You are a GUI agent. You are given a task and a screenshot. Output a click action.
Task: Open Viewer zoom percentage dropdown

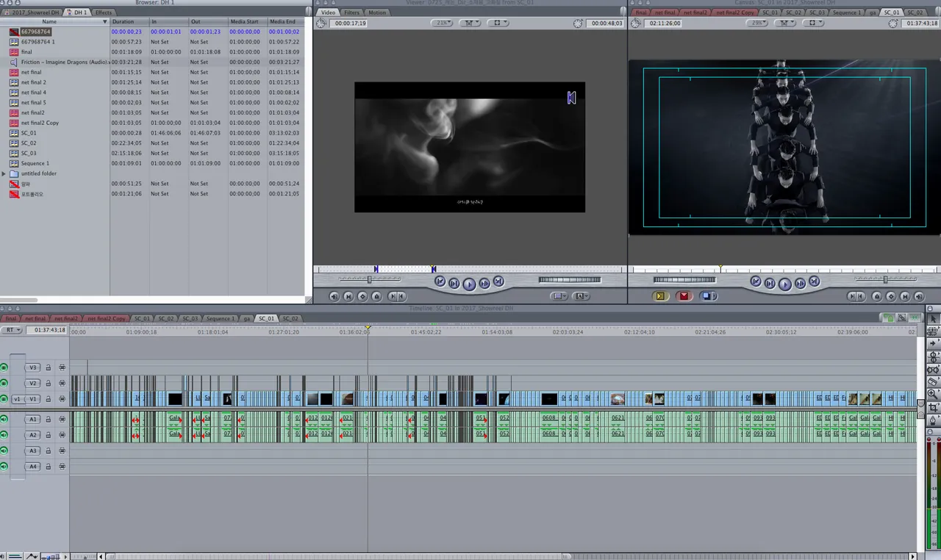point(442,23)
